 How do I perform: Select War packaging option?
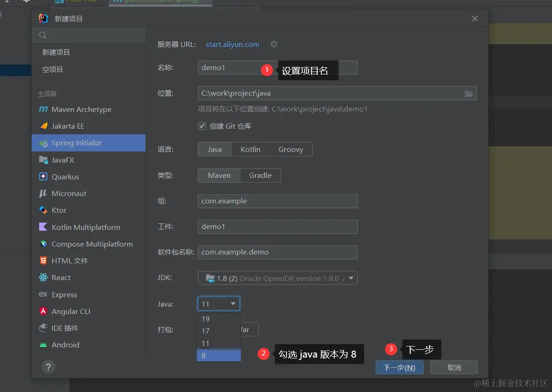tap(249, 329)
